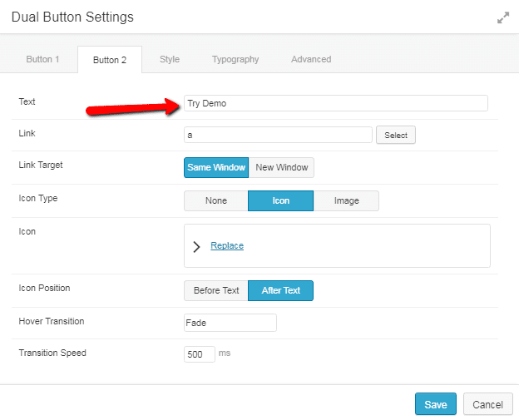519x420 pixels.
Task: Select the Button 2 tab
Action: [110, 60]
